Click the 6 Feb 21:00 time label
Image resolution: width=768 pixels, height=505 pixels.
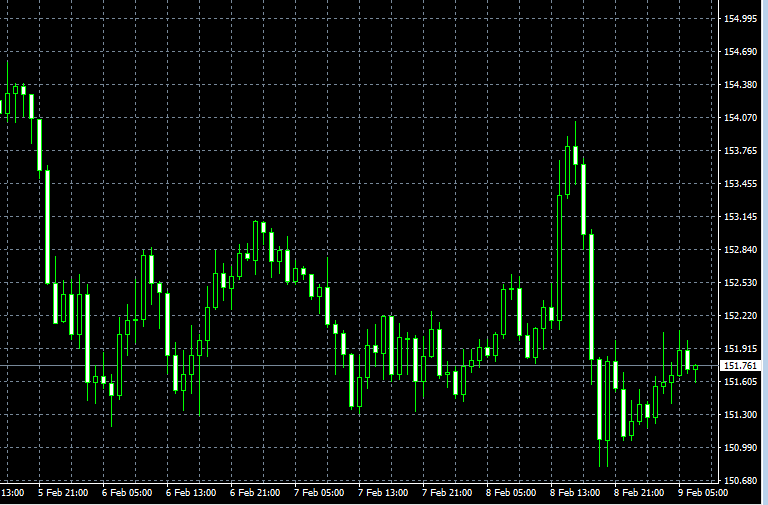255,493
